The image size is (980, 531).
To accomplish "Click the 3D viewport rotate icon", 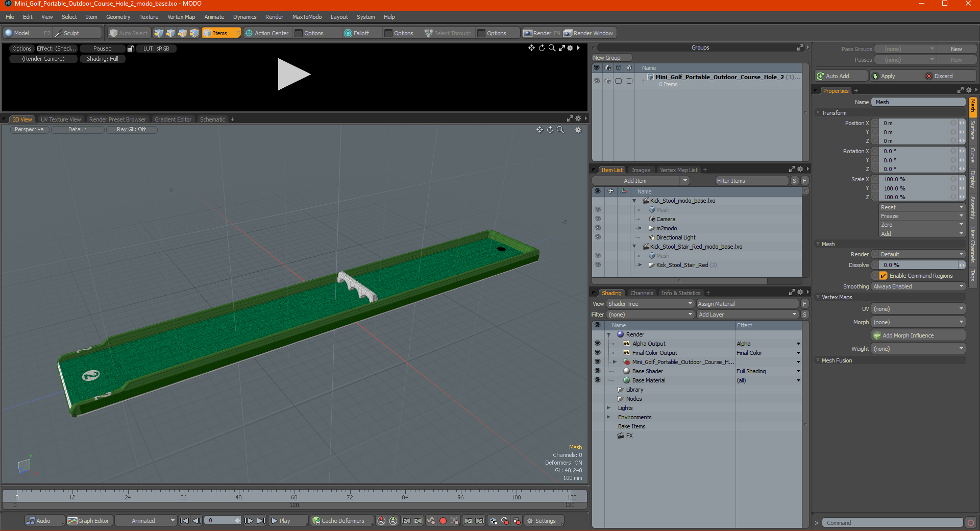I will 550,130.
